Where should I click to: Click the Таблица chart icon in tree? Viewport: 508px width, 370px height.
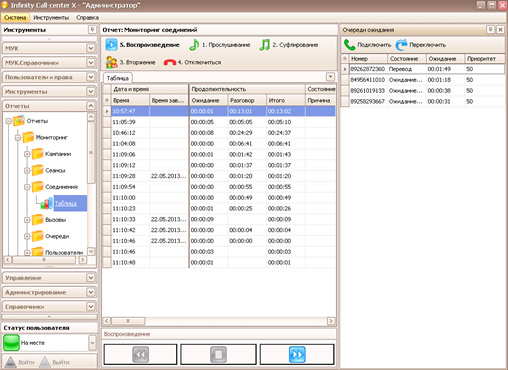47,203
